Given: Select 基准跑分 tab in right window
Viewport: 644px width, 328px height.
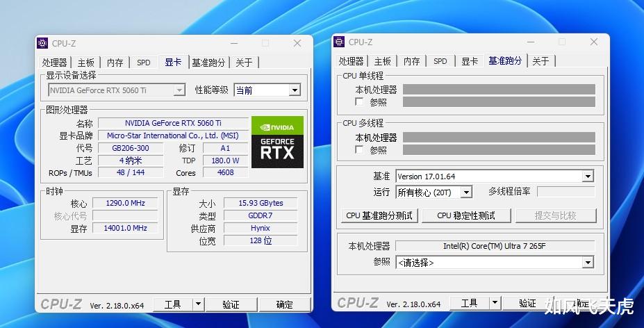Looking at the screenshot, I should 505,60.
